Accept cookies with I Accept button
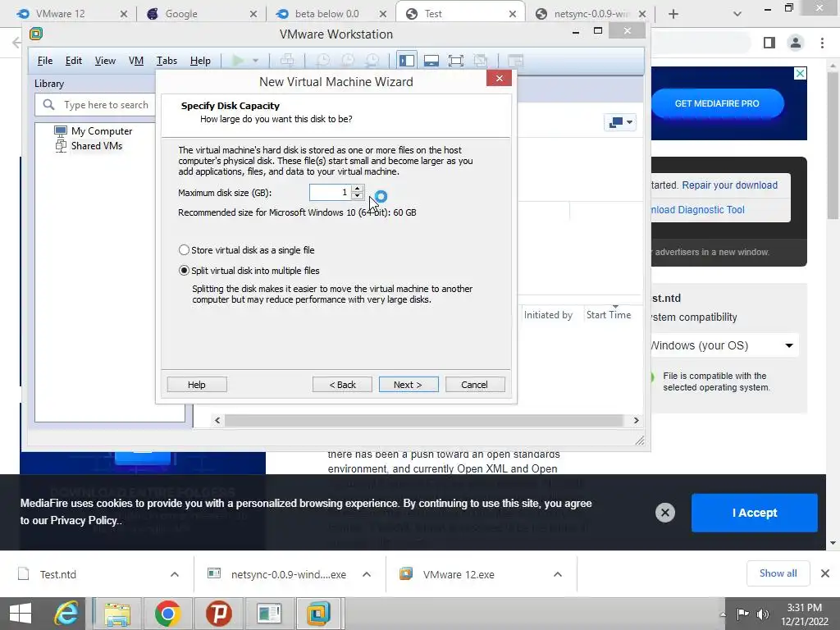The height and width of the screenshot is (630, 840). [x=755, y=513]
